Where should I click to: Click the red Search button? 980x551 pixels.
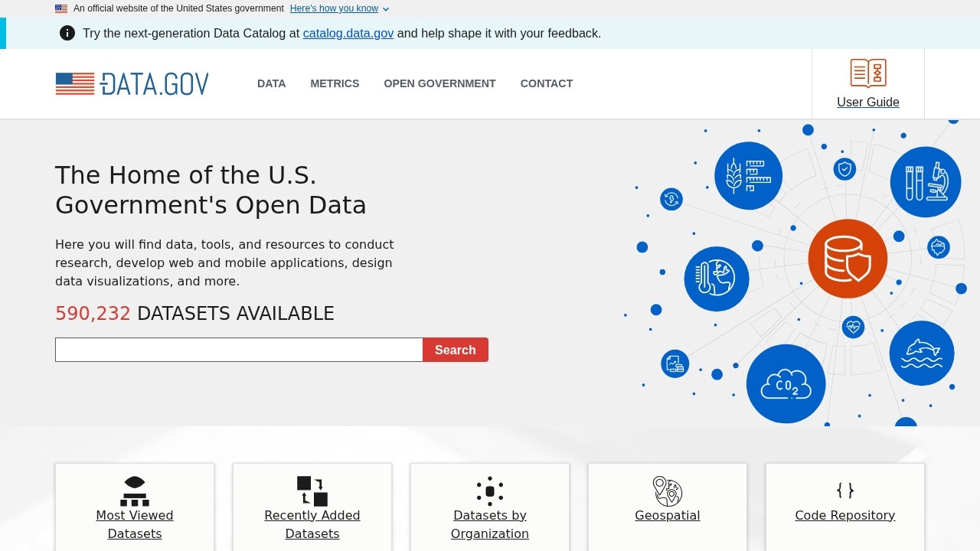[456, 350]
